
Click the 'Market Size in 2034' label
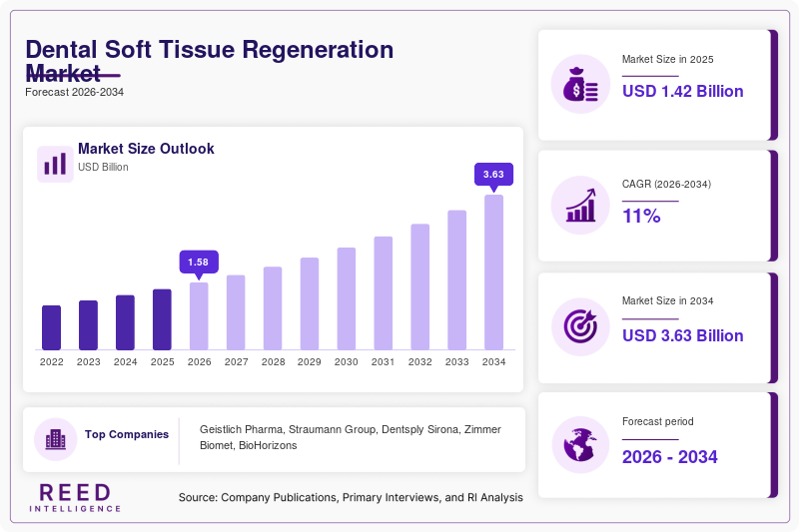(667, 300)
